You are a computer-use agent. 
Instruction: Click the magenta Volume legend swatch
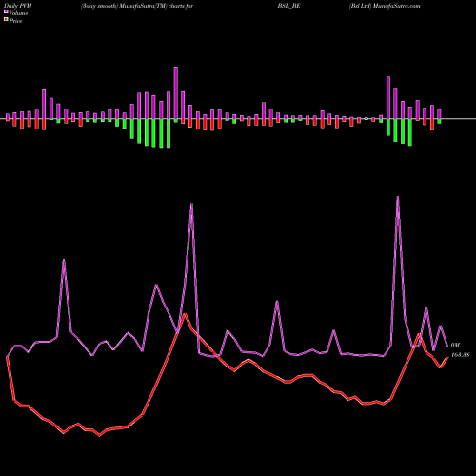click(6, 12)
